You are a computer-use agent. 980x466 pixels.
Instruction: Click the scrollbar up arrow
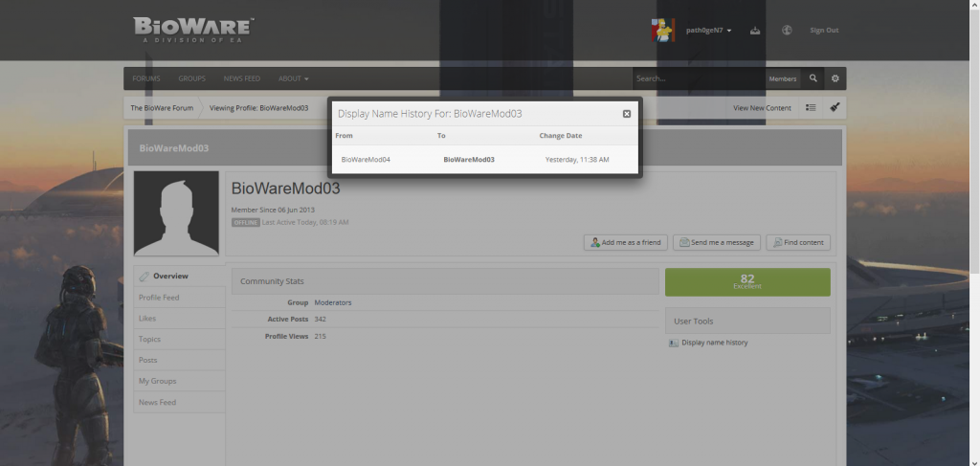(974, 5)
